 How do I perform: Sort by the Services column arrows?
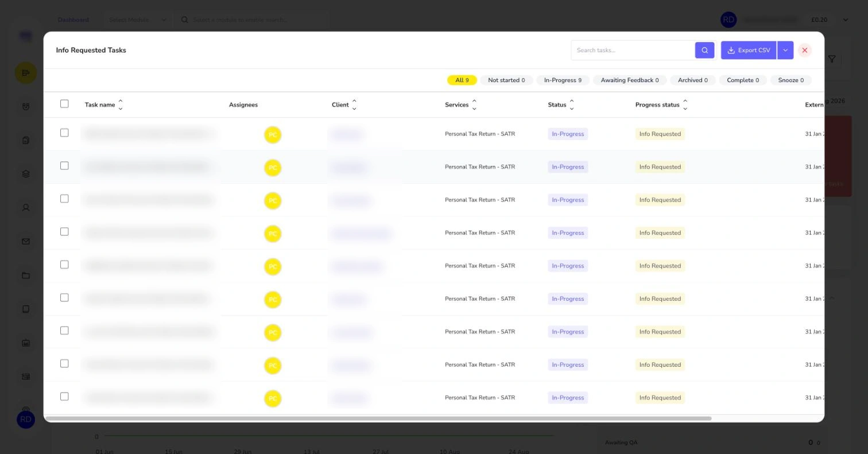point(474,104)
